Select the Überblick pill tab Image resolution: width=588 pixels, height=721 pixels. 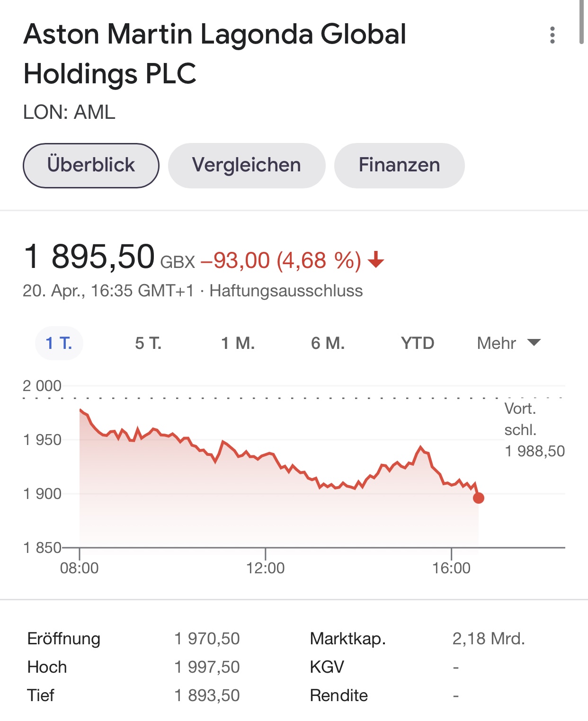tap(91, 165)
